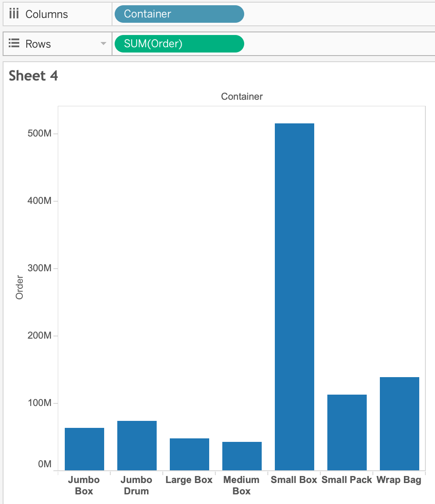Viewport: 435px width, 504px height.
Task: Select the Small Pack bar
Action: point(347,432)
